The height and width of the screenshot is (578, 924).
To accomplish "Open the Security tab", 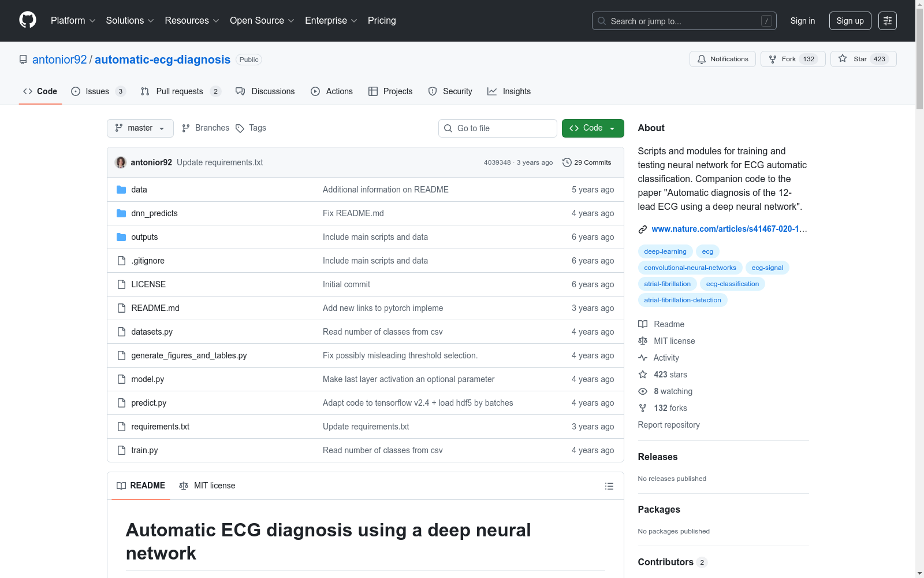I will 450,91.
